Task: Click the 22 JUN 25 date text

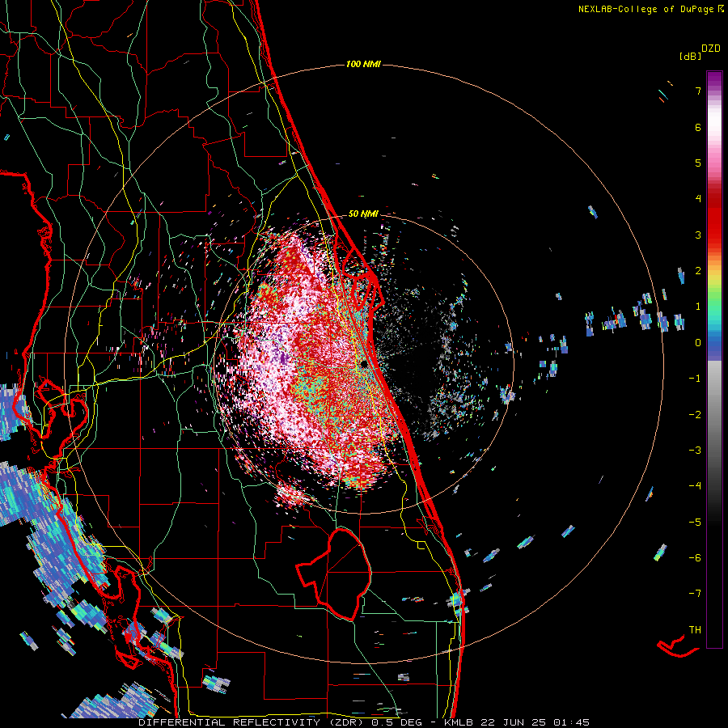Action: (514, 722)
